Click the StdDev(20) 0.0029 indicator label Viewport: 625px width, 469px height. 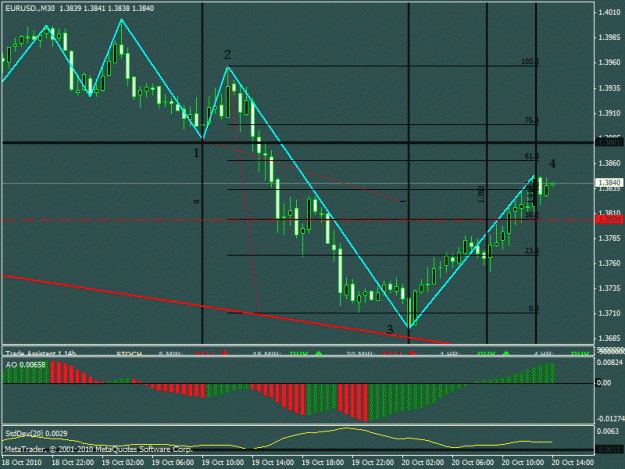(x=36, y=433)
